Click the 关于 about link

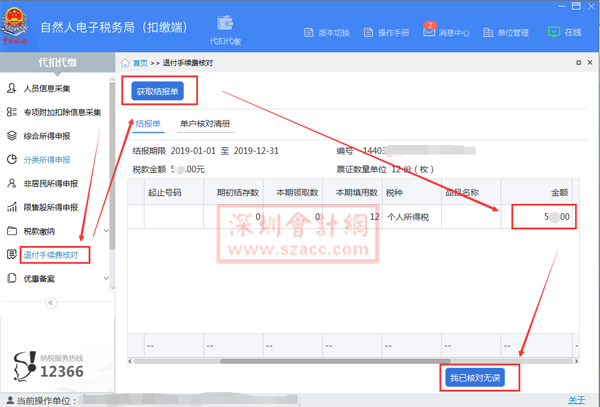577,400
